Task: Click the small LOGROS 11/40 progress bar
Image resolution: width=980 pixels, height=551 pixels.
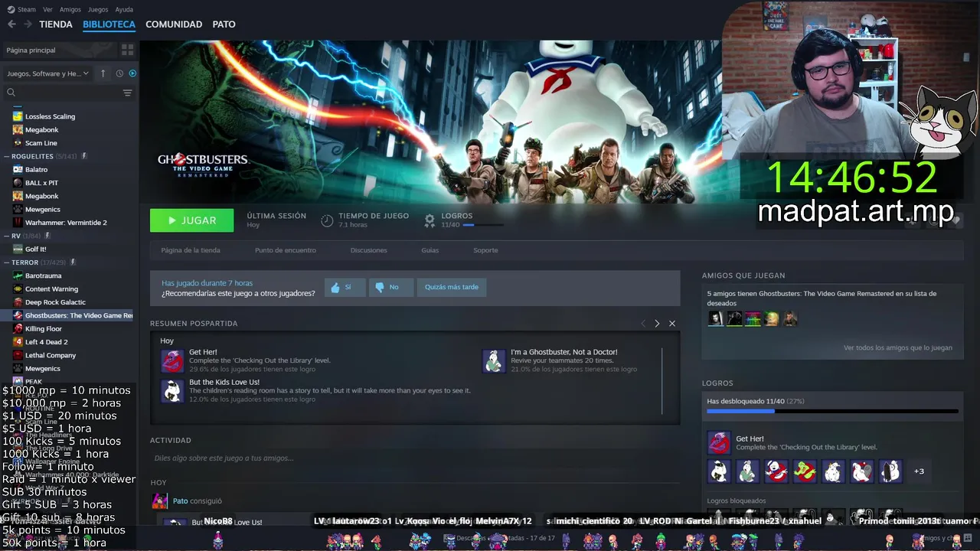Action: [484, 225]
